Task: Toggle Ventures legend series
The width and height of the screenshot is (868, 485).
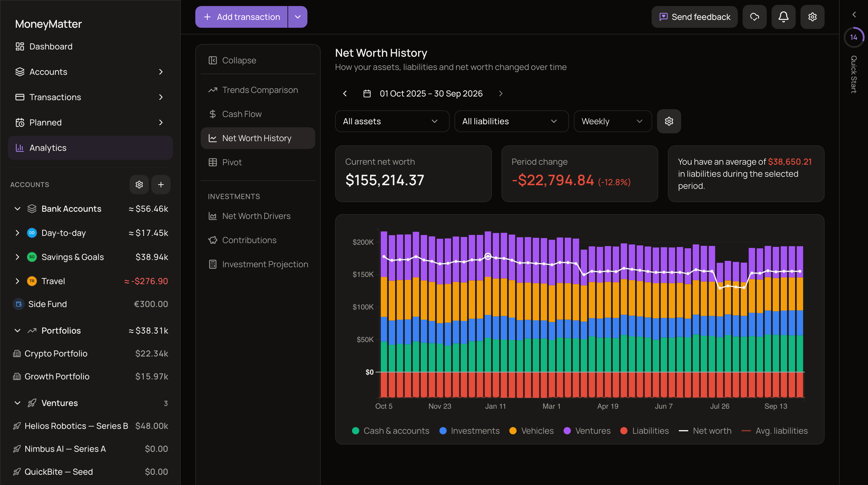Action: 587,431
